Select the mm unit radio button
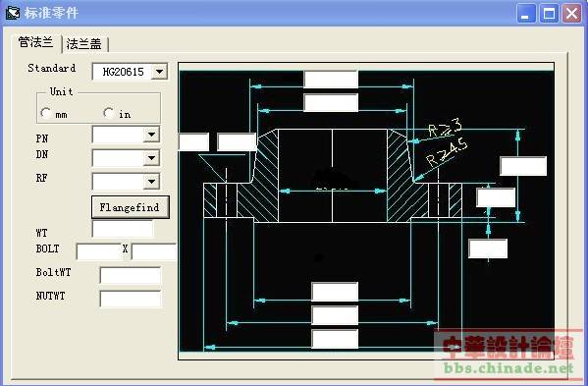 point(46,113)
